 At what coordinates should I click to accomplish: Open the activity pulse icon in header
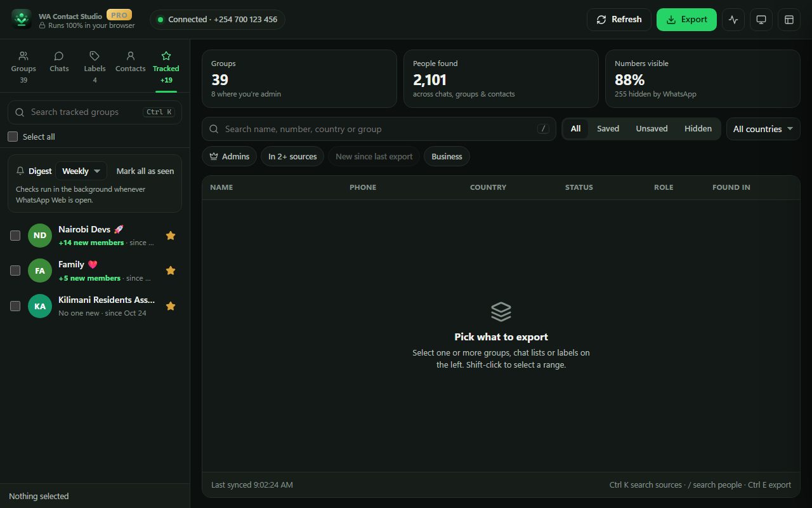[733, 20]
